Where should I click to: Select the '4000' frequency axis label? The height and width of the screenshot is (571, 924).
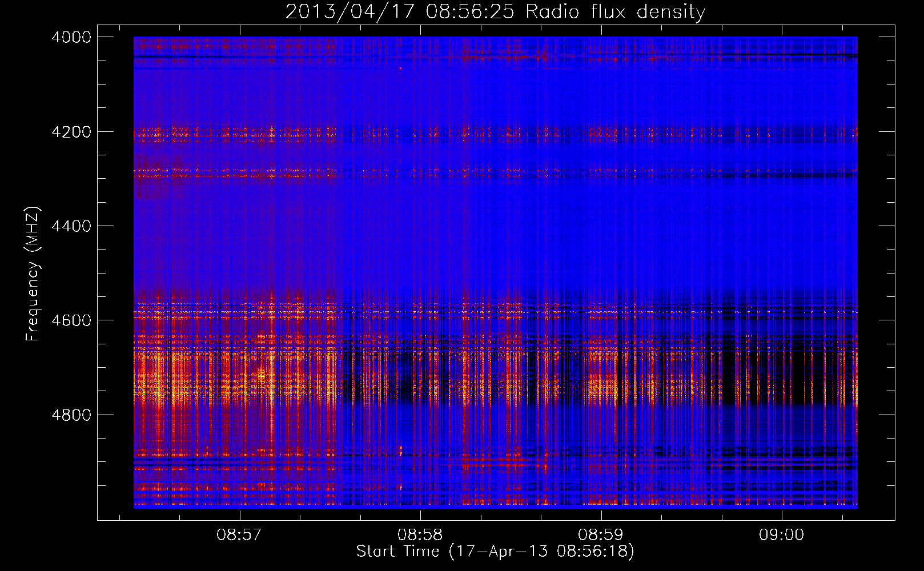point(71,37)
